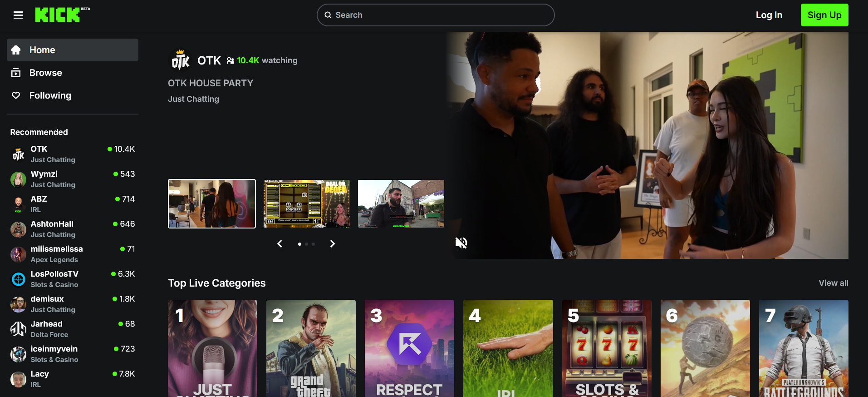Open the hamburger menu icon
Viewport: 868px width, 397px height.
18,15
